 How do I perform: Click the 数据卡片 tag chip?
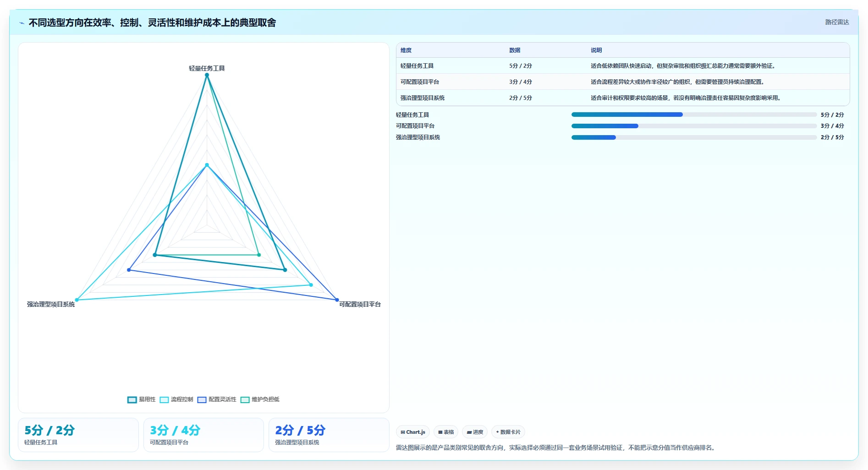508,432
